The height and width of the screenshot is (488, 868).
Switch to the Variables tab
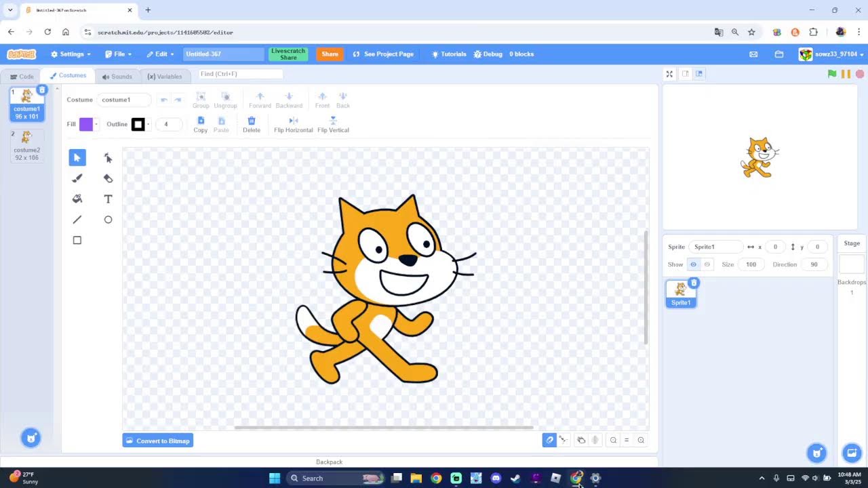click(x=165, y=77)
